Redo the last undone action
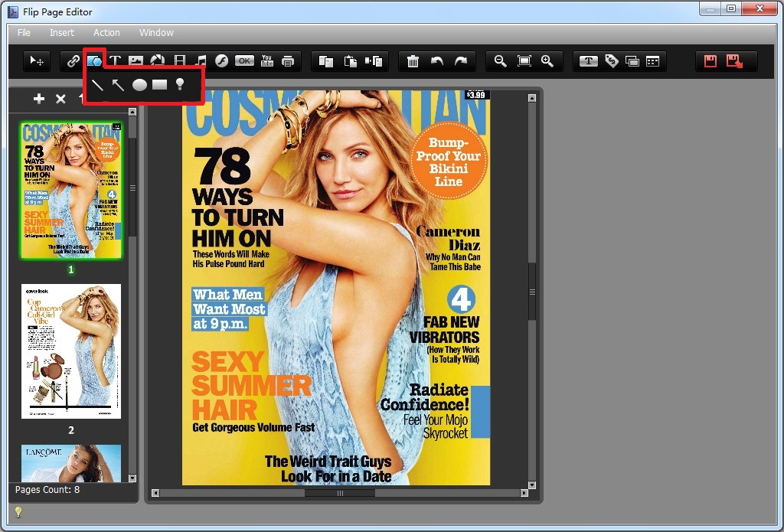784x532 pixels. click(x=460, y=61)
